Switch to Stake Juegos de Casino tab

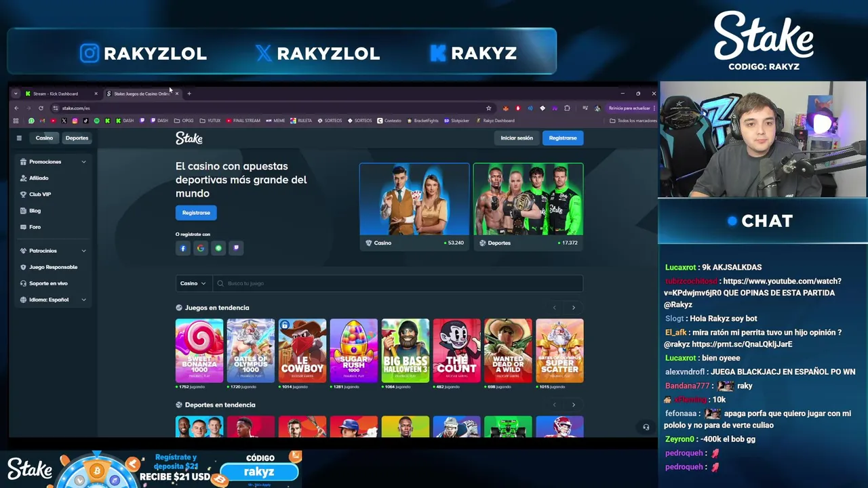tap(141, 94)
